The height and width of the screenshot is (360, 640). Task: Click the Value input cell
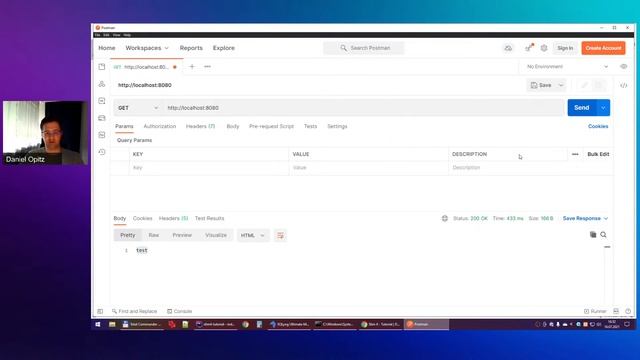pyautogui.click(x=369, y=168)
